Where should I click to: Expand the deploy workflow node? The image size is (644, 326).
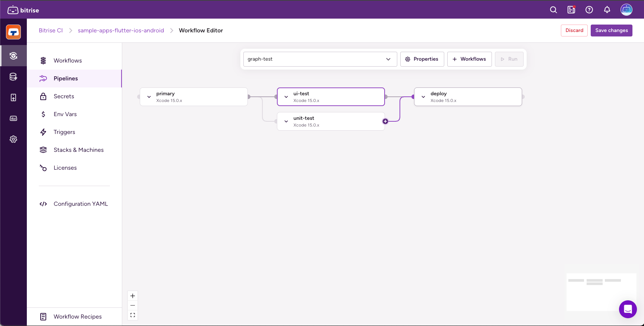tap(423, 97)
